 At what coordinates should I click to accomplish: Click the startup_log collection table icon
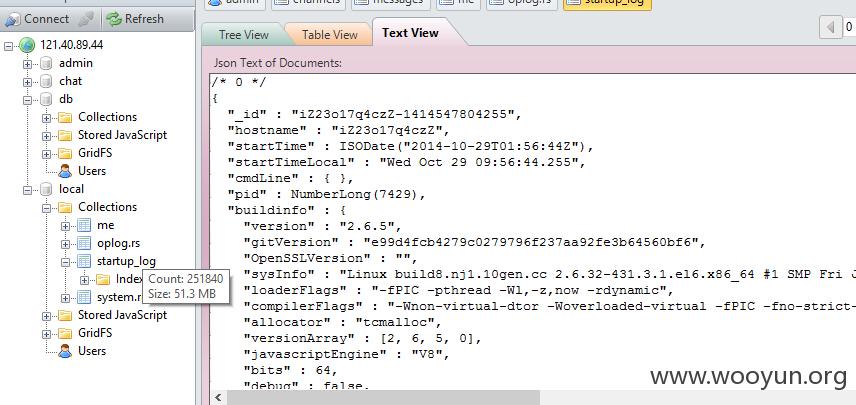tap(84, 261)
